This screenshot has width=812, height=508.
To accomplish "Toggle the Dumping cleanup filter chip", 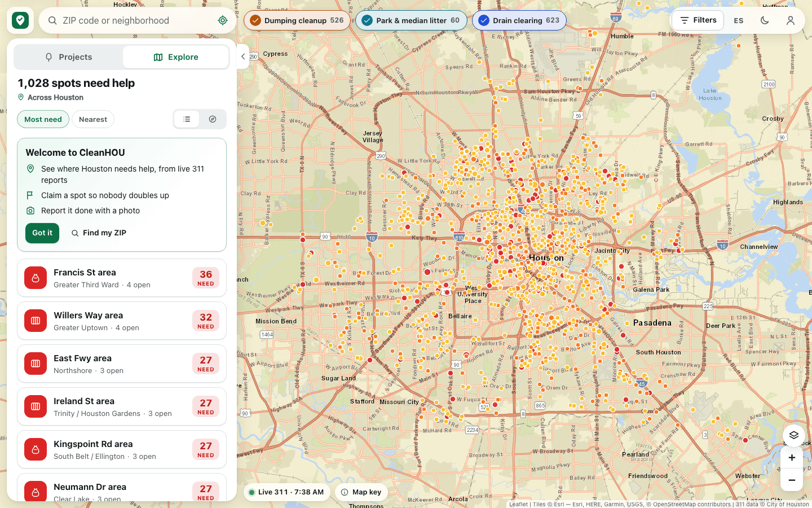I will 297,20.
